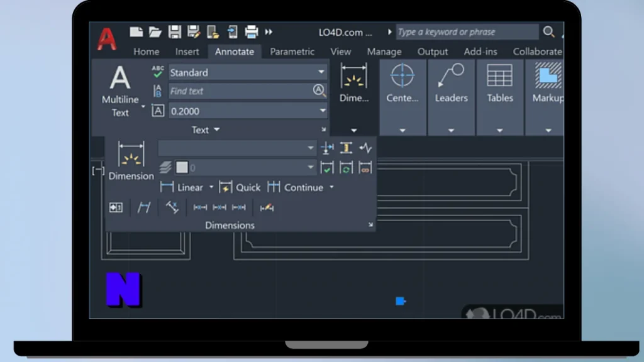644x362 pixels.
Task: Expand the Dime... panel arrow
Action: click(x=354, y=131)
